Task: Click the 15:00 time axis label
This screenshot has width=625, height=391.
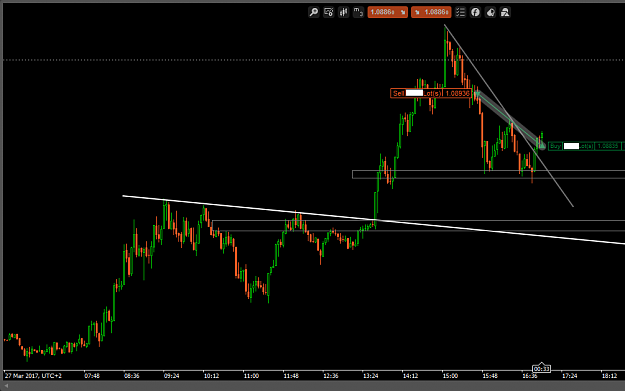Action: coord(450,376)
